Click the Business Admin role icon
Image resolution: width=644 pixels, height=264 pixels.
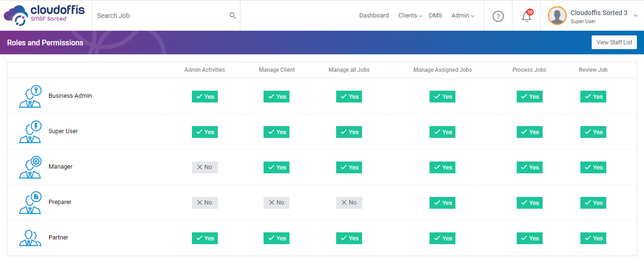(30, 96)
